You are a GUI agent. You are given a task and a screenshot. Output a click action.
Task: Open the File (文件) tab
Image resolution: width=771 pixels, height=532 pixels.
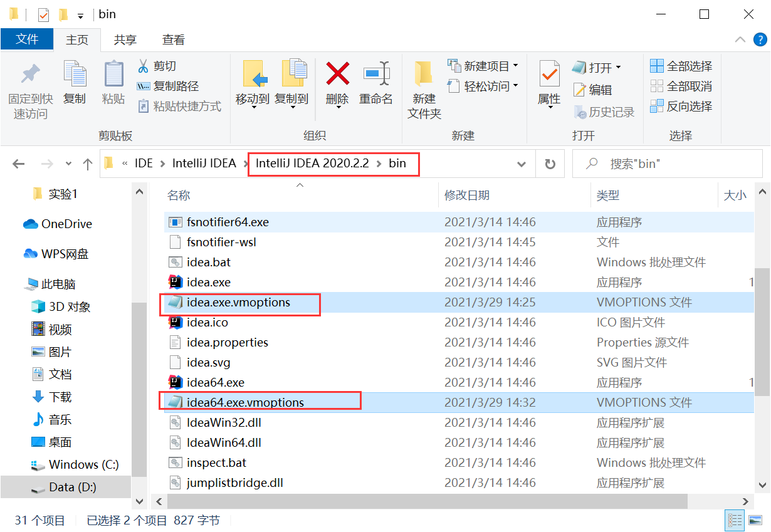point(27,39)
